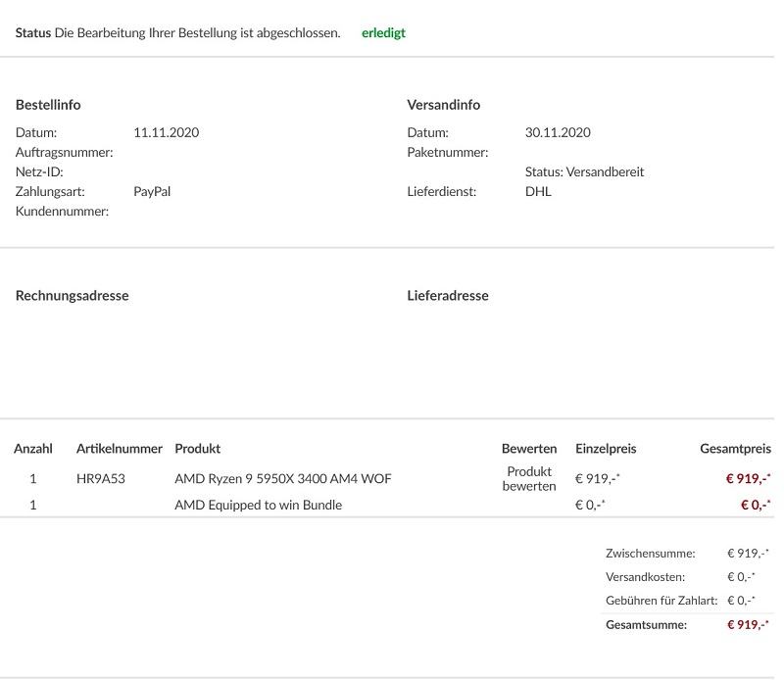Click the "Versandinfo" heading

pos(443,105)
